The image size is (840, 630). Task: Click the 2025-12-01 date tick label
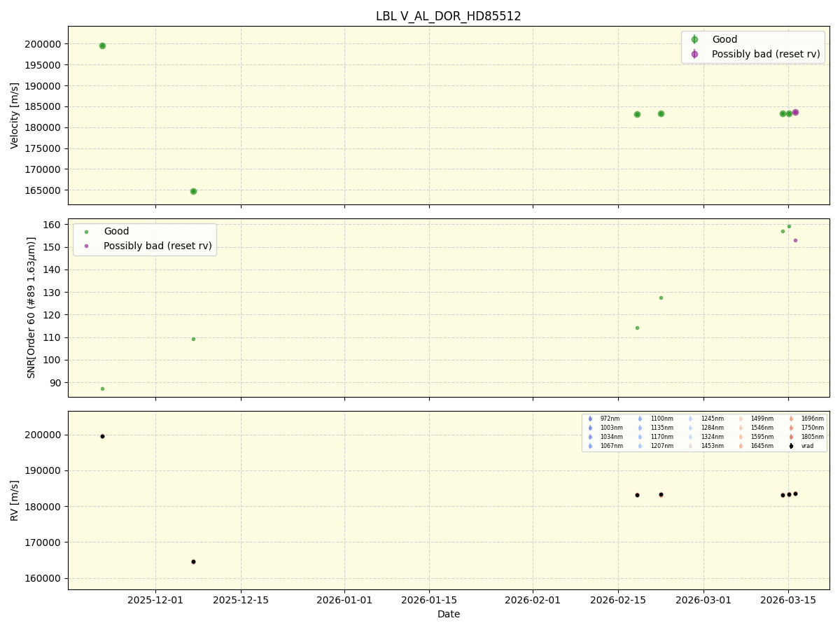[155, 600]
